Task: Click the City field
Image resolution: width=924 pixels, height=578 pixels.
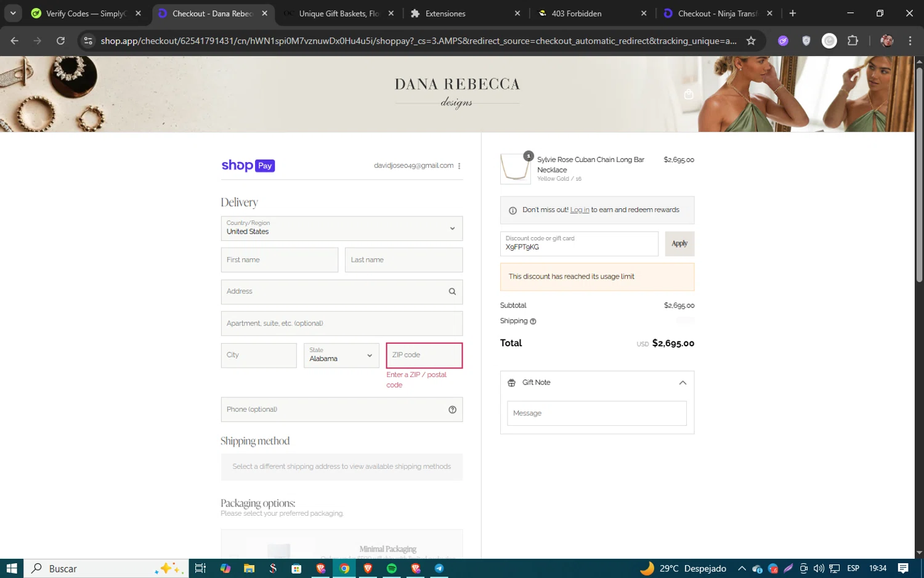Action: tap(259, 355)
